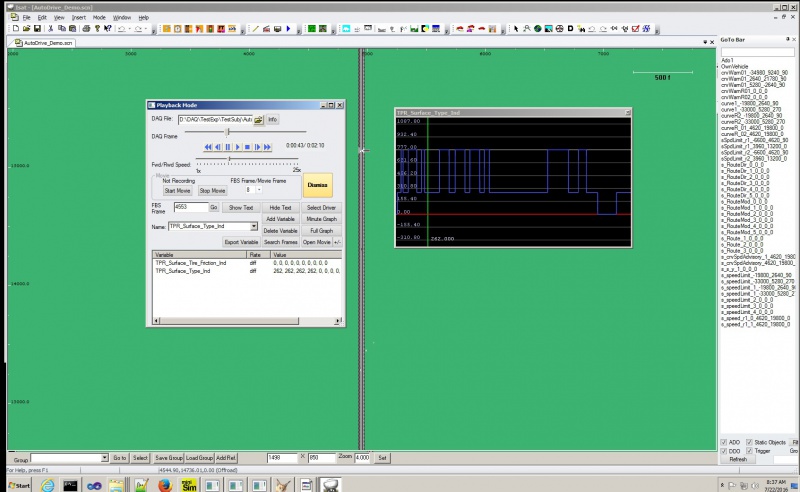
Task: Open the View menu
Action: tap(59, 17)
